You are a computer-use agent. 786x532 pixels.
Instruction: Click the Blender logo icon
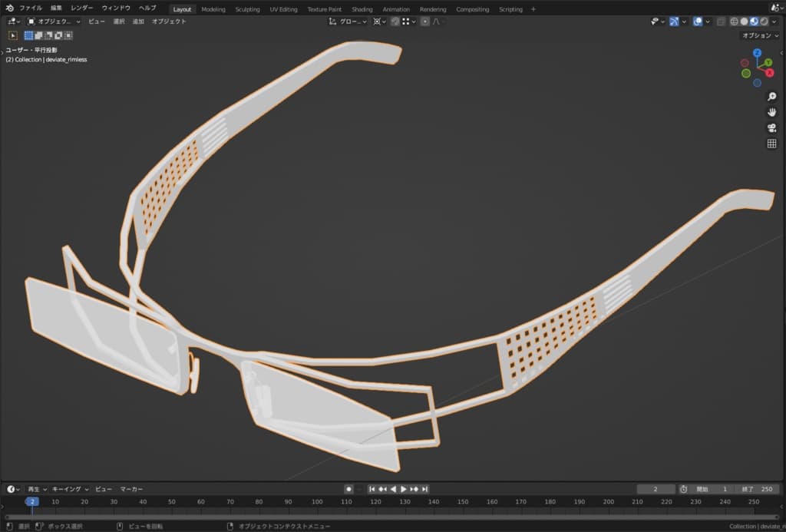pyautogui.click(x=9, y=8)
